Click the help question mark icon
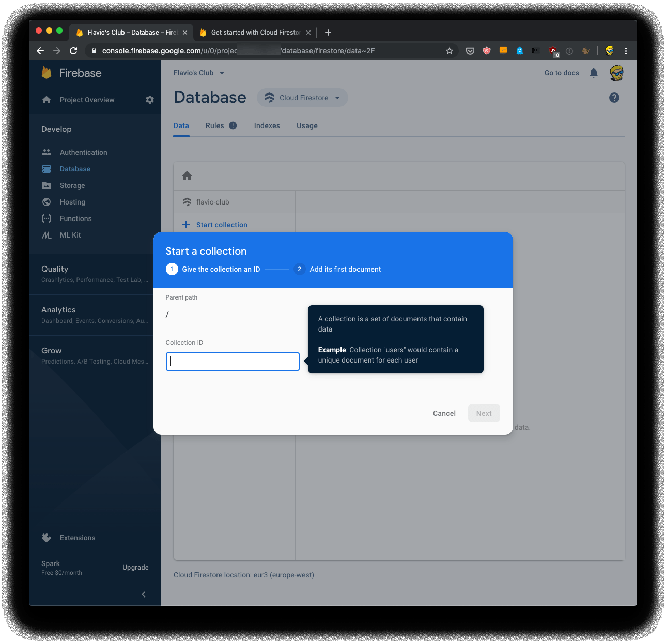 click(x=614, y=98)
